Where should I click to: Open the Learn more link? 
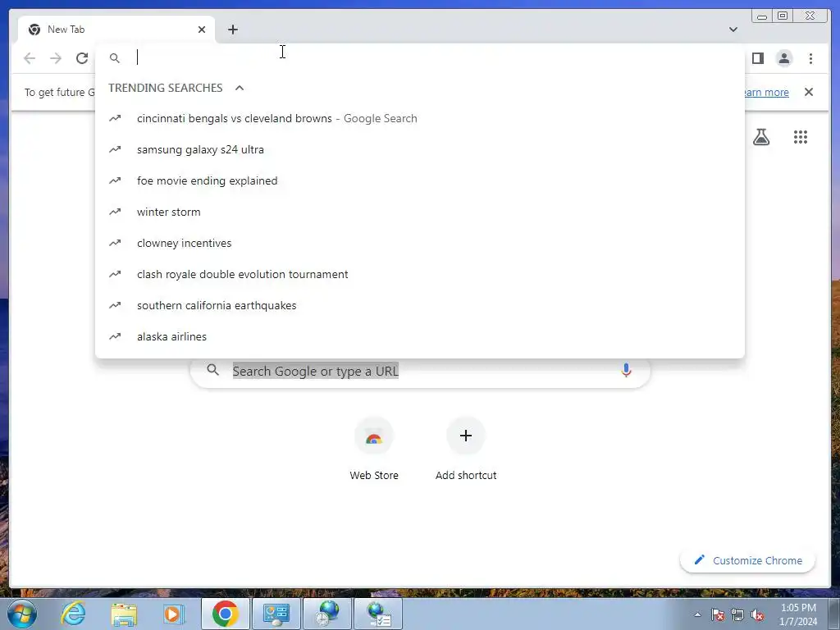(x=767, y=92)
